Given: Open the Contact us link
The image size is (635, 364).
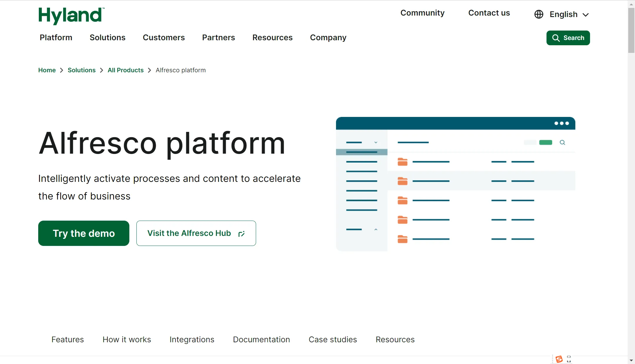Looking at the screenshot, I should (x=489, y=13).
